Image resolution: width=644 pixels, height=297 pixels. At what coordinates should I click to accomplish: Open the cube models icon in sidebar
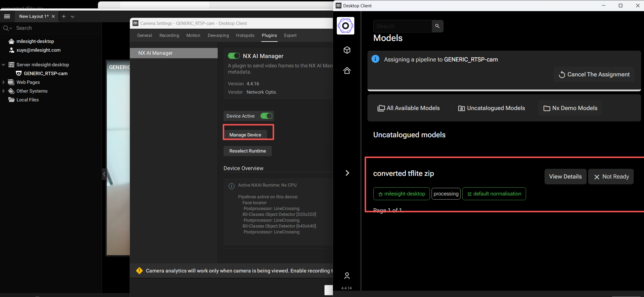click(347, 50)
